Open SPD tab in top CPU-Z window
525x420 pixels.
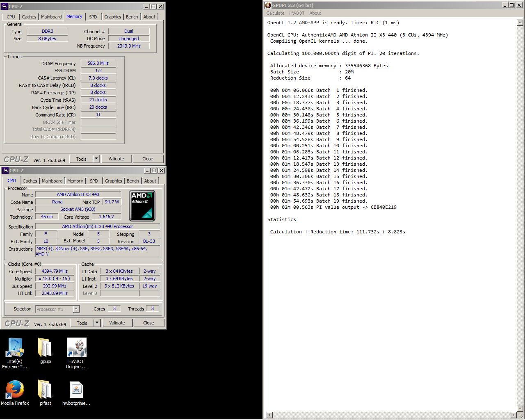[93, 17]
